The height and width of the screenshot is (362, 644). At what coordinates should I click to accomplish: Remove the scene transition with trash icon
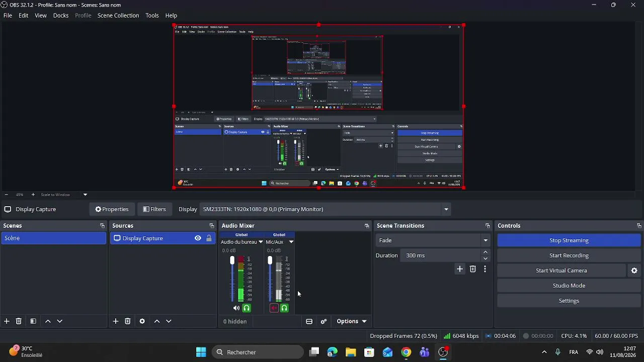coord(473,269)
